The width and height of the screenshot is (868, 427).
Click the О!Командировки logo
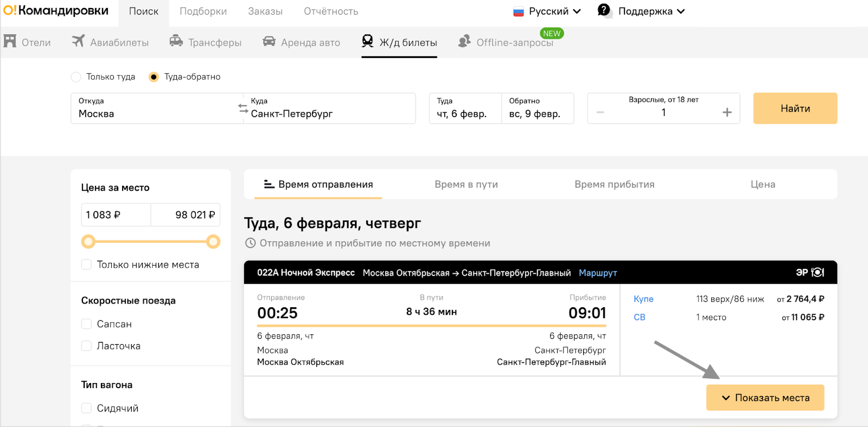56,10
